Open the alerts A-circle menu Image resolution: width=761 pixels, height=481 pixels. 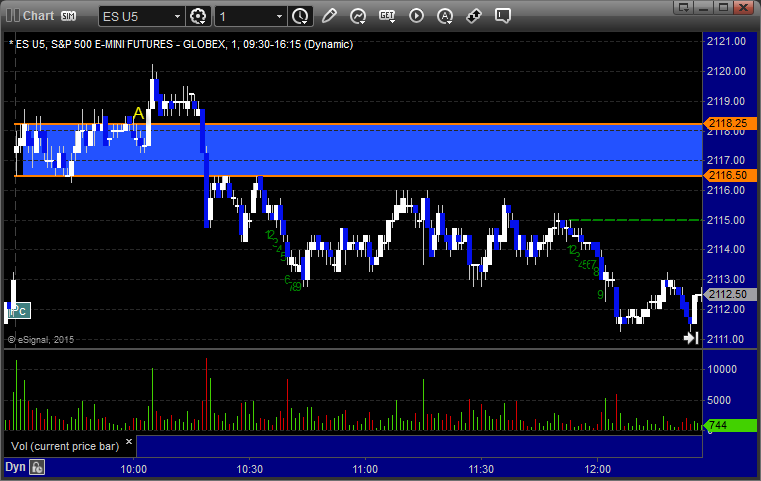coord(445,16)
